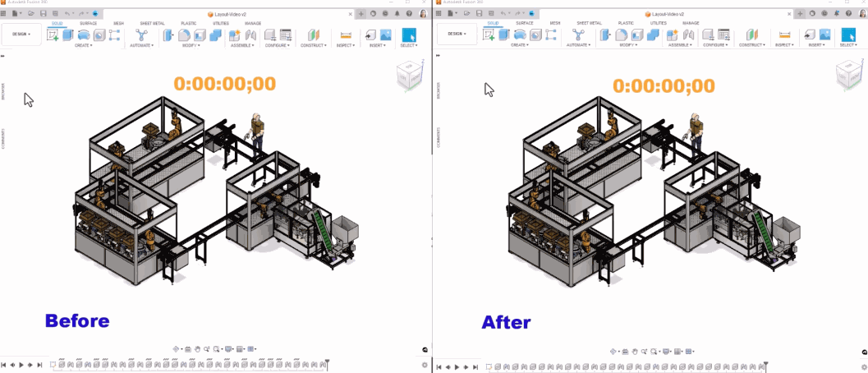Pick the Fillet tool in left window
Screen dimensions: 868x373
pyautogui.click(x=184, y=35)
